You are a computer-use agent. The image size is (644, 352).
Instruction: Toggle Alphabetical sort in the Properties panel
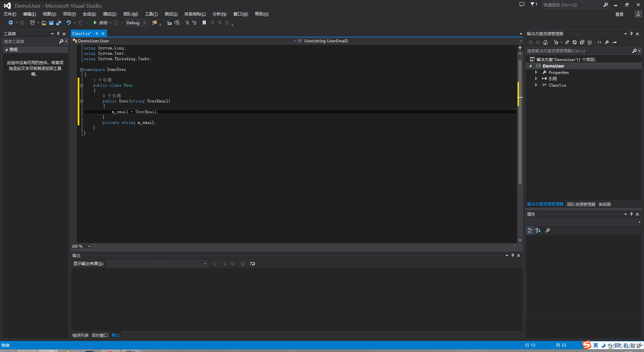538,230
